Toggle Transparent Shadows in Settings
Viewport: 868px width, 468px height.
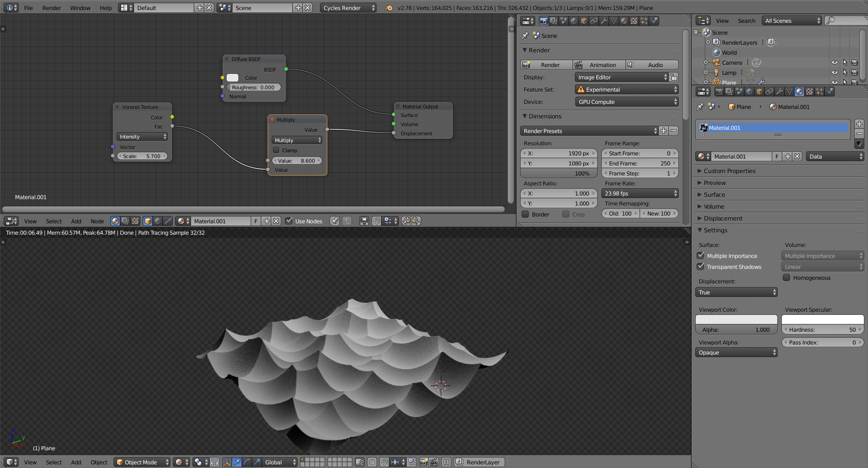pyautogui.click(x=701, y=267)
